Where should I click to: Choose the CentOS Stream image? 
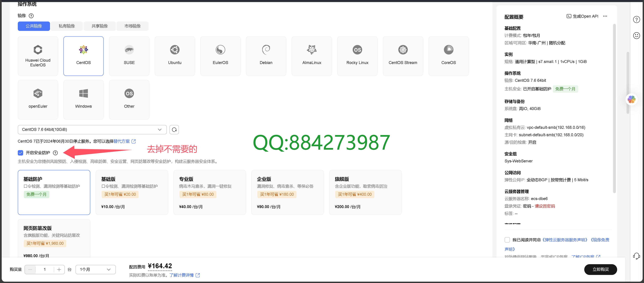[403, 56]
